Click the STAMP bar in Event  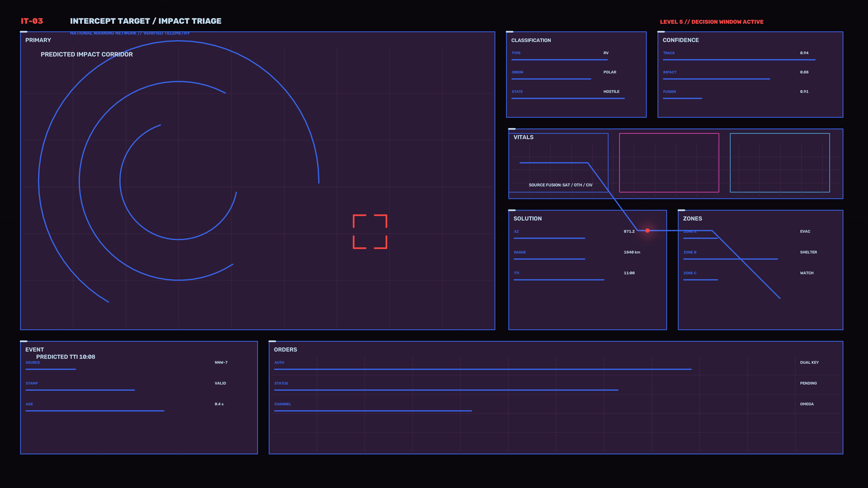click(x=80, y=390)
